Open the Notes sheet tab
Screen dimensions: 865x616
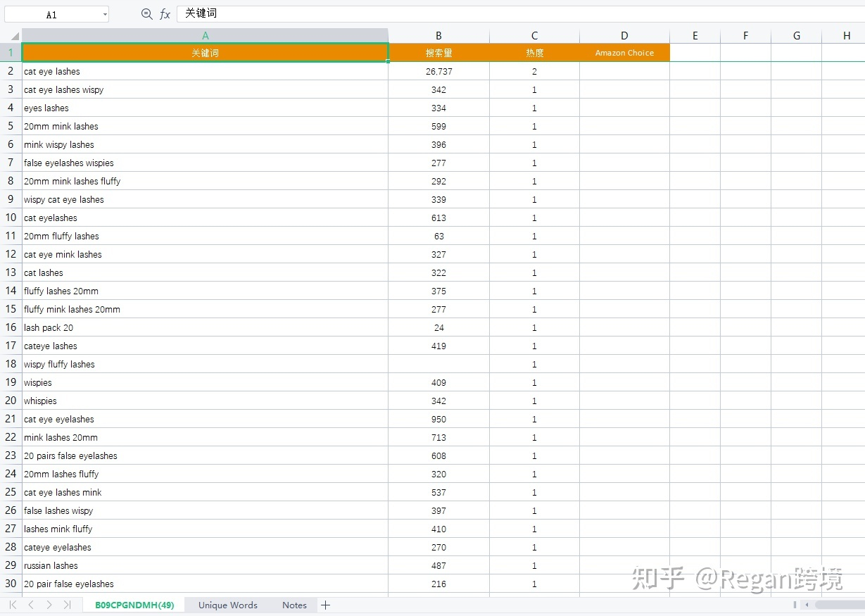pos(294,605)
